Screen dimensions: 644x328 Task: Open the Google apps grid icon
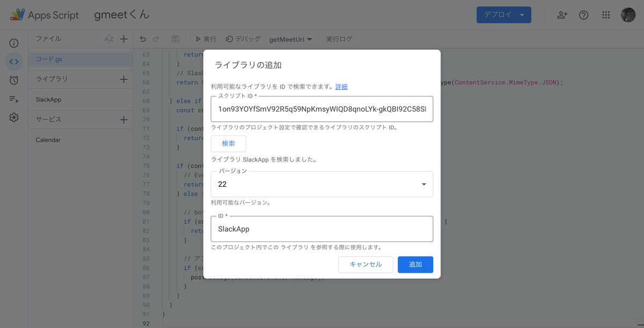[606, 15]
